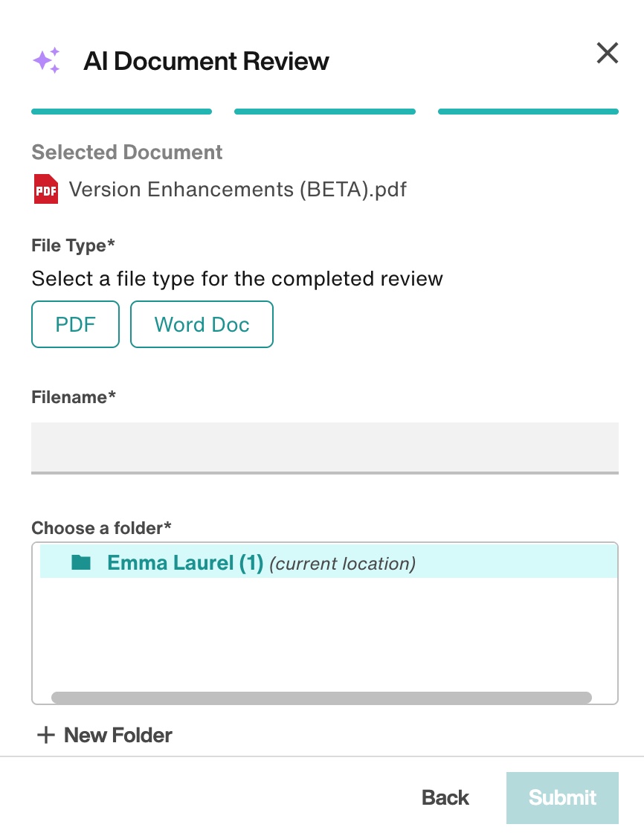Click the horizontal scrollbar in the folder list
Viewport: 644px width, 833px height.
pyautogui.click(x=321, y=698)
